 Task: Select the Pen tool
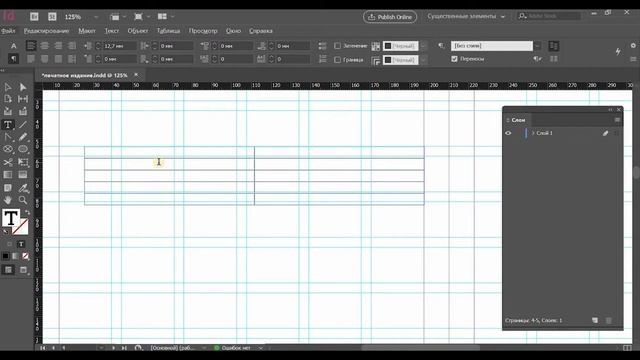point(8,137)
